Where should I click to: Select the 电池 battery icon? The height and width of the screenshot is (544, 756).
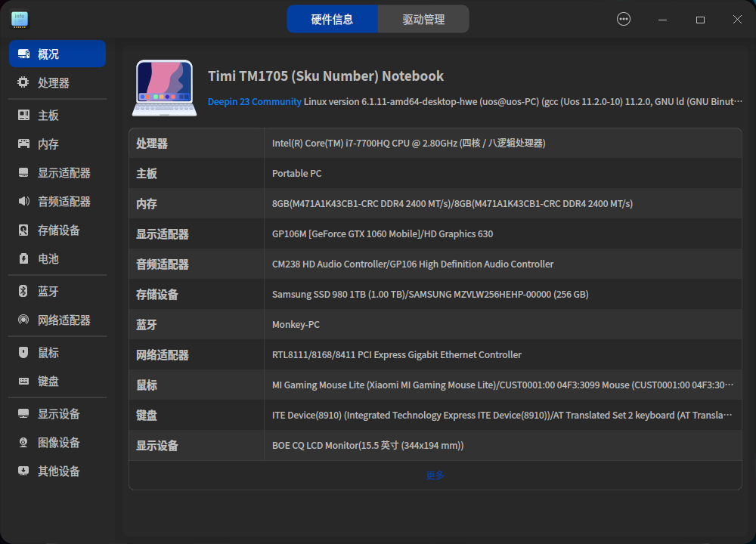[23, 258]
